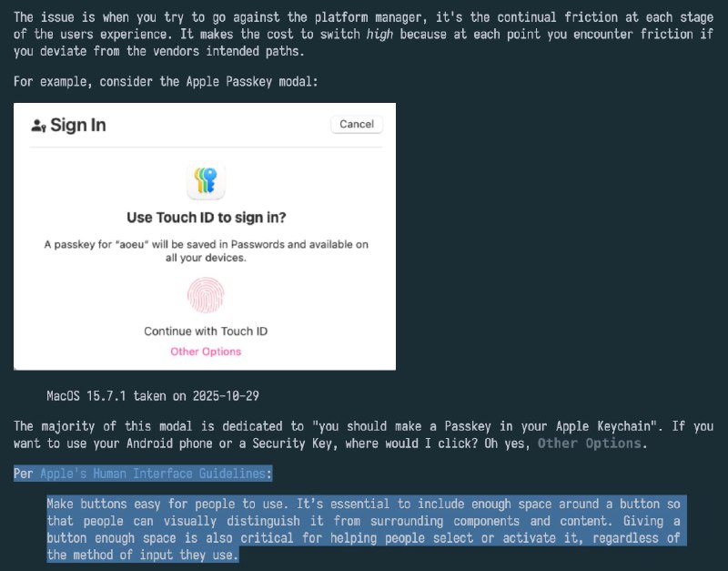
Task: Click the Continue with Touch ID label
Action: [206, 331]
